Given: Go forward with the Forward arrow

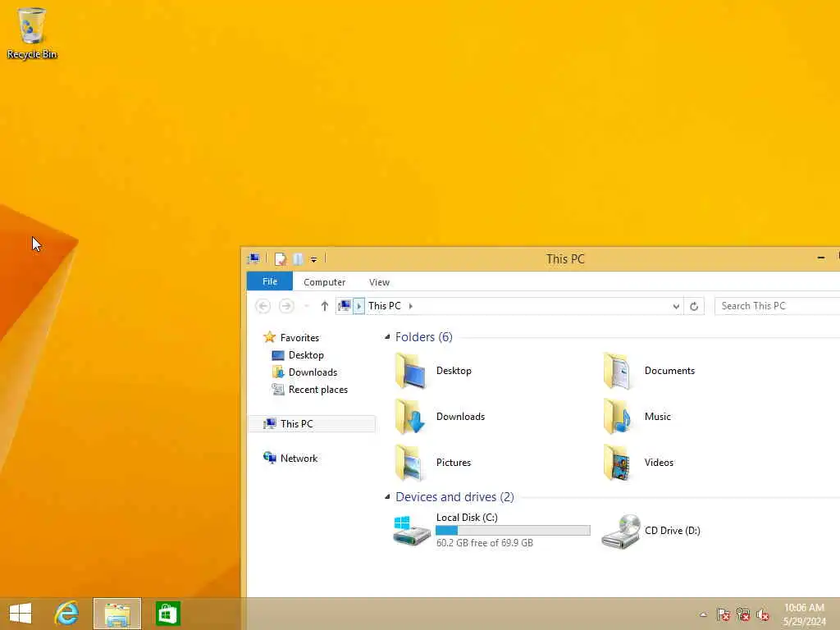Looking at the screenshot, I should coord(286,306).
